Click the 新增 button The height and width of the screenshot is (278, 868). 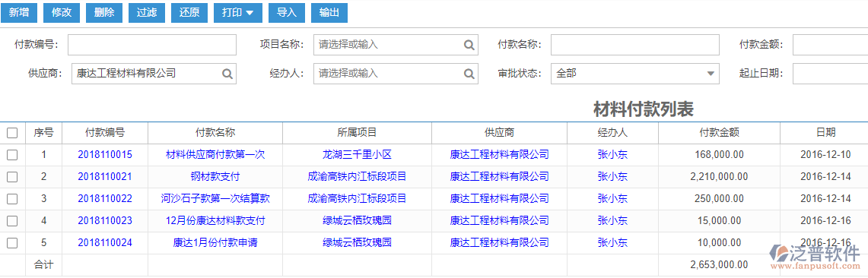click(x=19, y=13)
